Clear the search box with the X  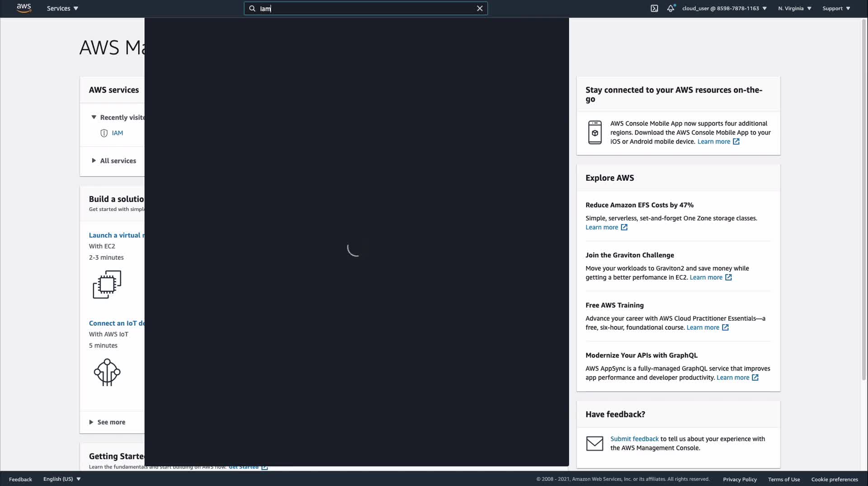[x=480, y=8]
